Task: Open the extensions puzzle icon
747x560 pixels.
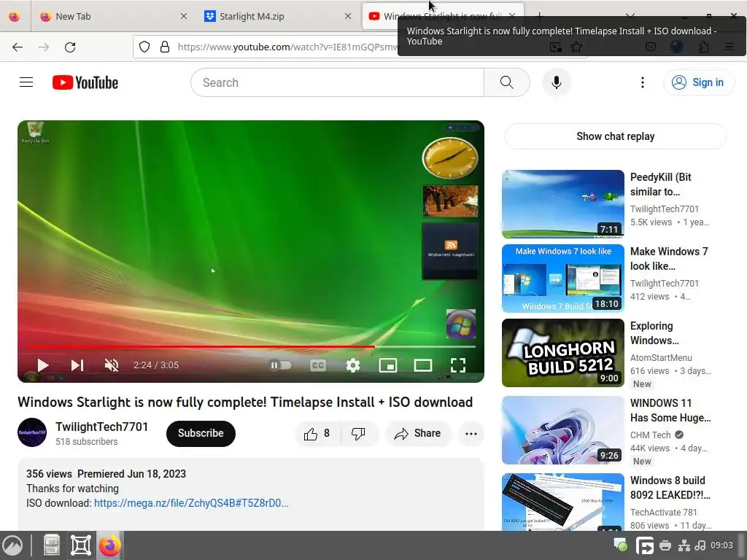Action: click(704, 47)
